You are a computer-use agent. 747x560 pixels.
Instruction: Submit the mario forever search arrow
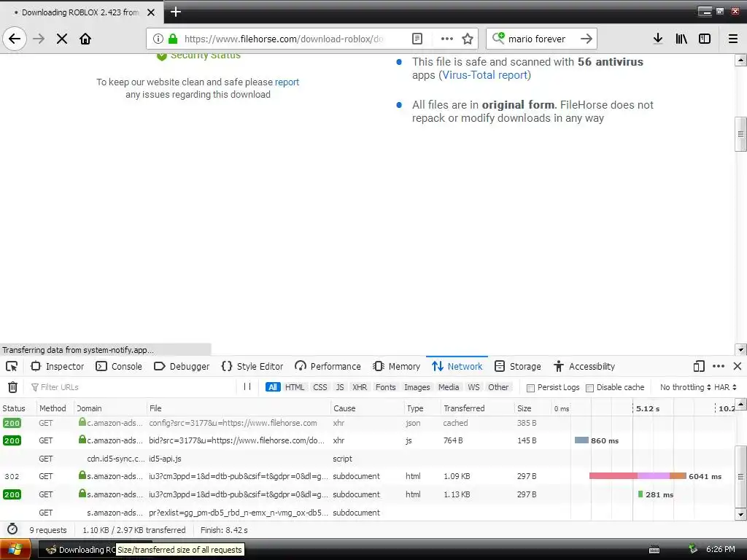click(587, 39)
